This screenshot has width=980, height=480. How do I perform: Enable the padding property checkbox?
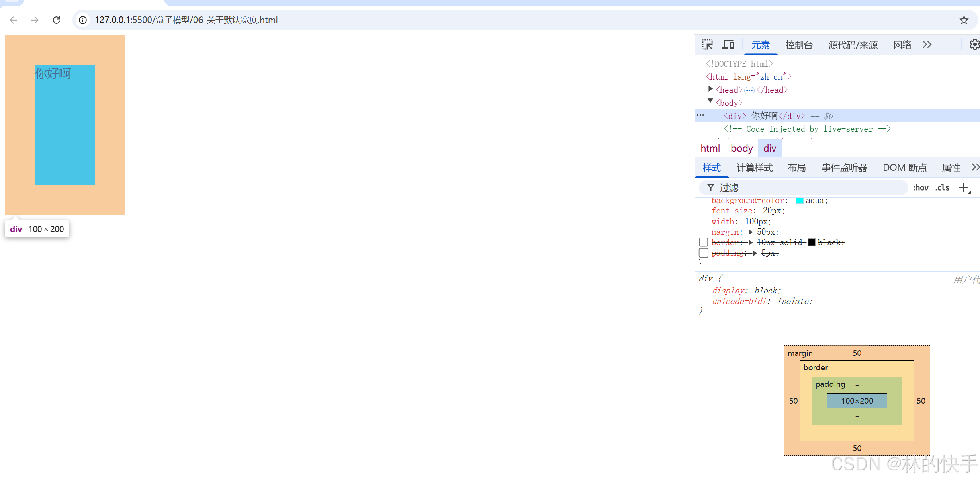703,253
